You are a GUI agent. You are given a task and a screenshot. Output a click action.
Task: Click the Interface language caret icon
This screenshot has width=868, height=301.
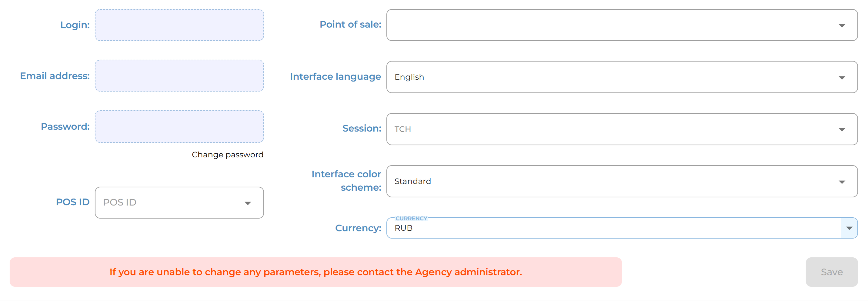pos(842,78)
